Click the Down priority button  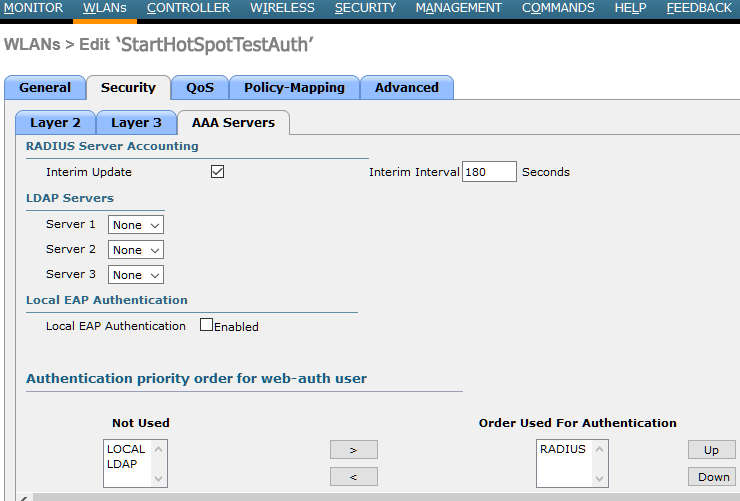(x=711, y=477)
